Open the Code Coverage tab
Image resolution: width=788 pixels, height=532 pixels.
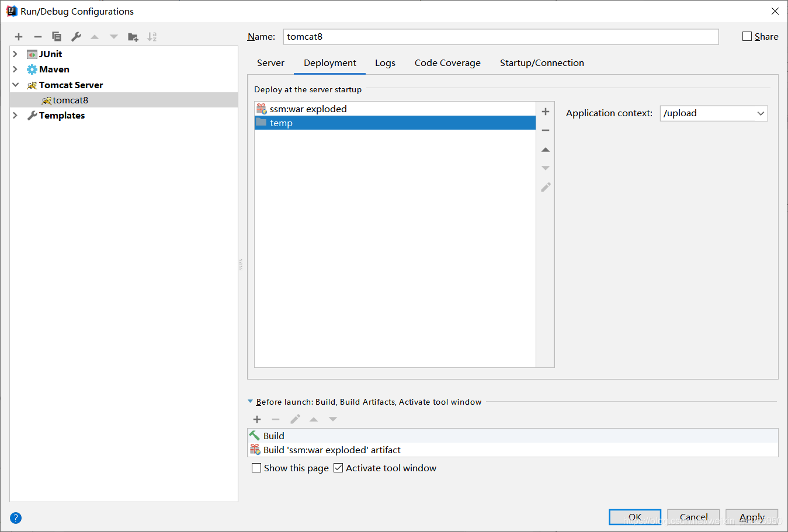pyautogui.click(x=447, y=63)
